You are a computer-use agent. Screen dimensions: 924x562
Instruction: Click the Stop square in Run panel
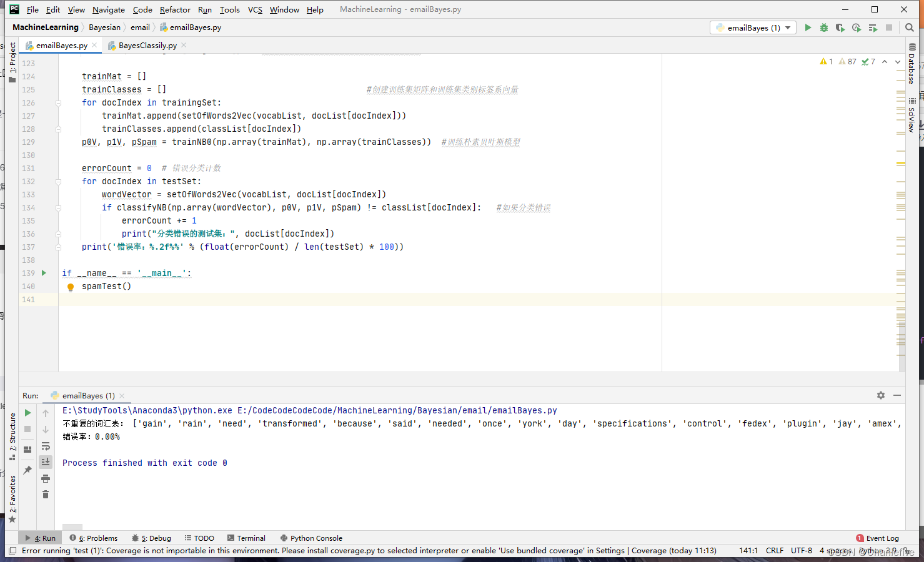(27, 429)
